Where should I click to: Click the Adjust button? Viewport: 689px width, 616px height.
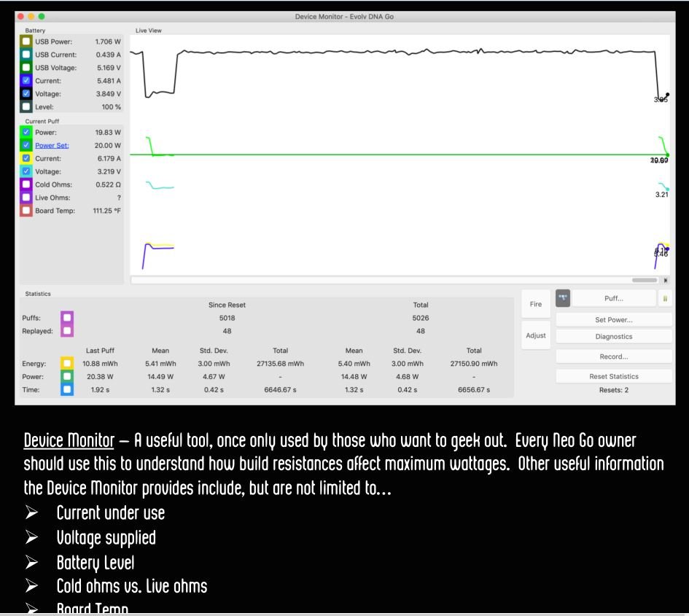tap(536, 336)
